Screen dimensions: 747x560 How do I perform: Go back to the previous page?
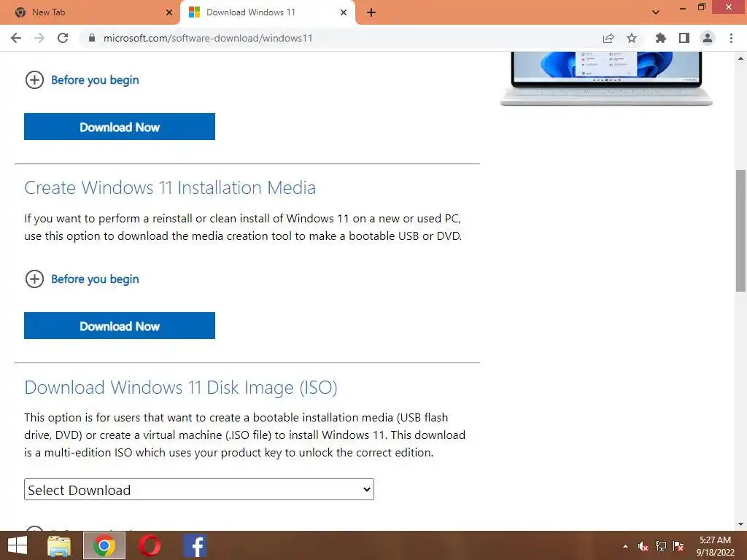[x=16, y=38]
